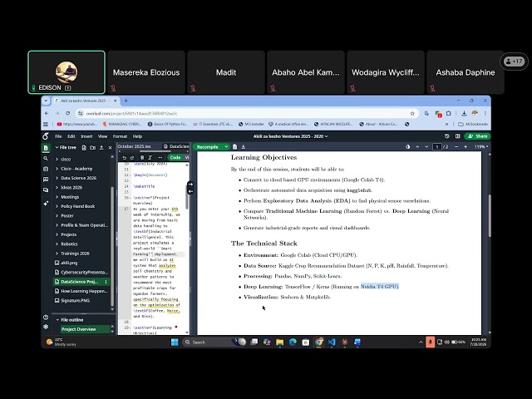Viewport: 532px width, 399px height.
Task: Open the Insert menu
Action: click(86, 136)
